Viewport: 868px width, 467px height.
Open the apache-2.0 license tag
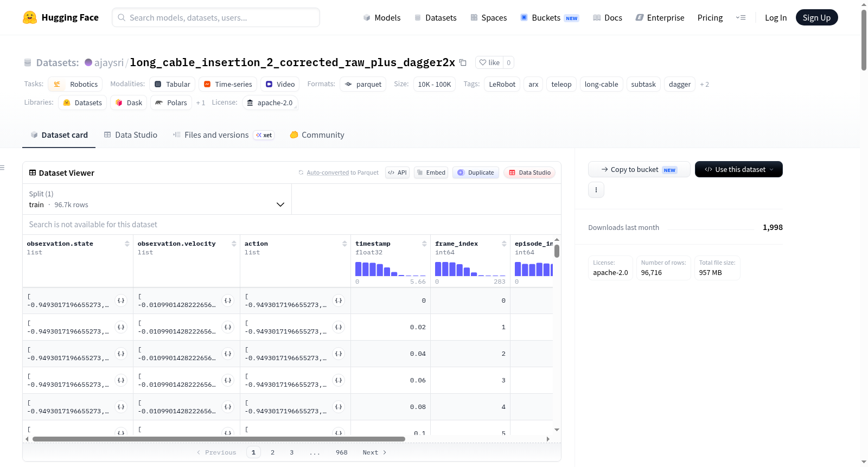270,103
